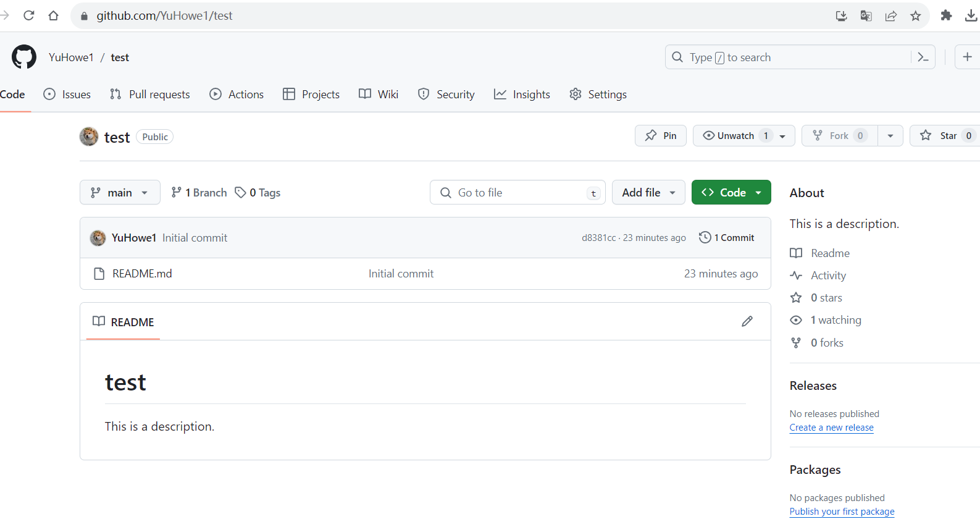The image size is (980, 519).
Task: Fork the test repository
Action: (x=840, y=135)
